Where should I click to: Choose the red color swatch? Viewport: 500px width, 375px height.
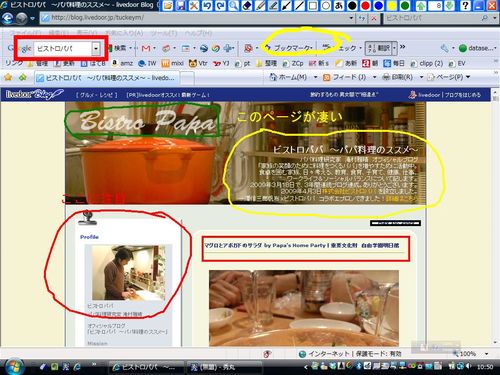click(365, 6)
